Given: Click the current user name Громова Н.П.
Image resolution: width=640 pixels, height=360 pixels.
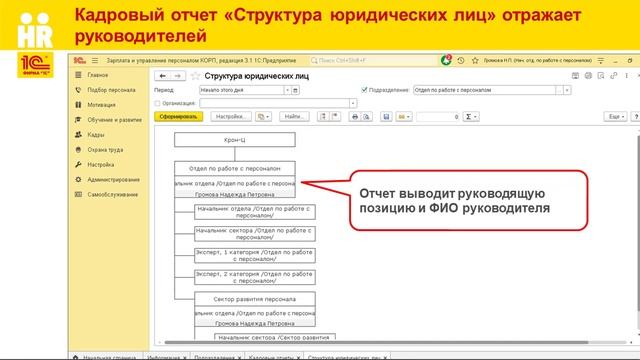Looking at the screenshot, I should [x=537, y=60].
